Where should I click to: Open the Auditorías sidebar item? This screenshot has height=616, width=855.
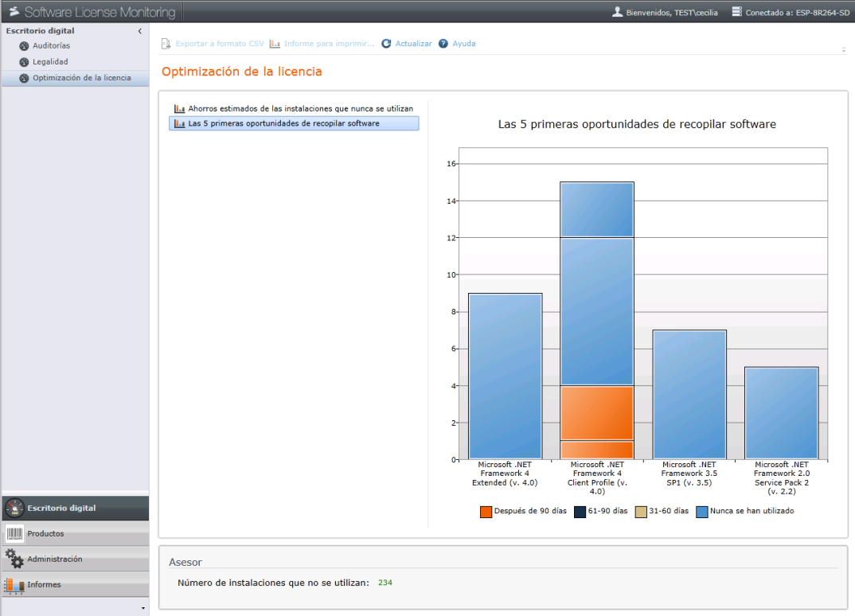[x=51, y=46]
